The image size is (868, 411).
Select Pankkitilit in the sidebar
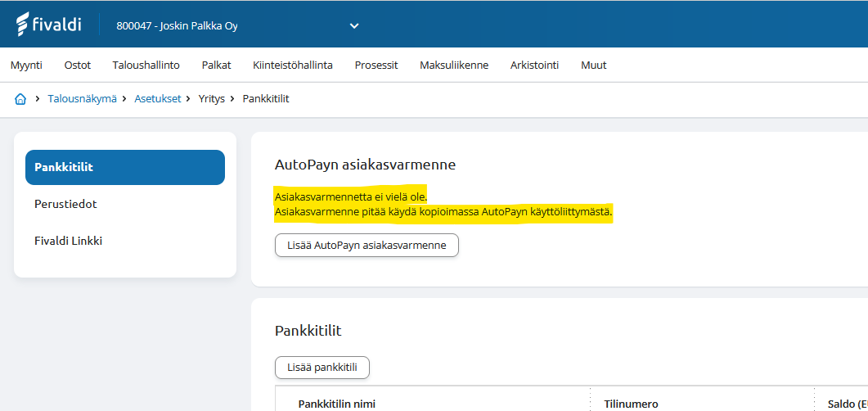(125, 167)
